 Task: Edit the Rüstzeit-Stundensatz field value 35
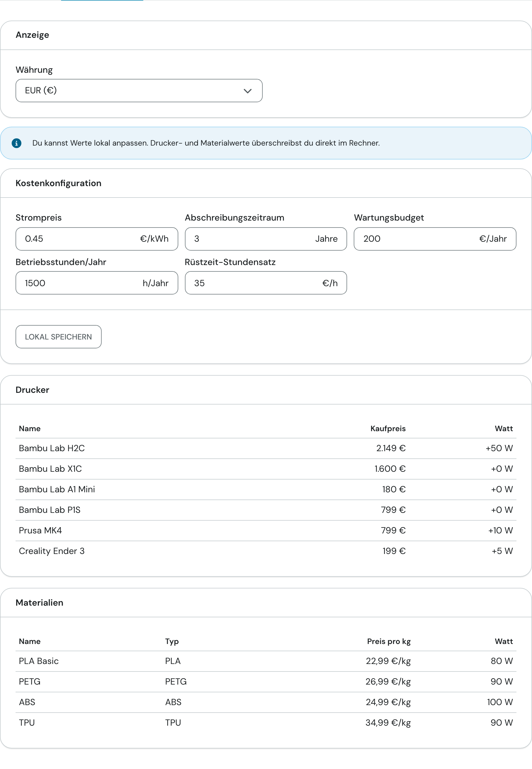click(266, 283)
